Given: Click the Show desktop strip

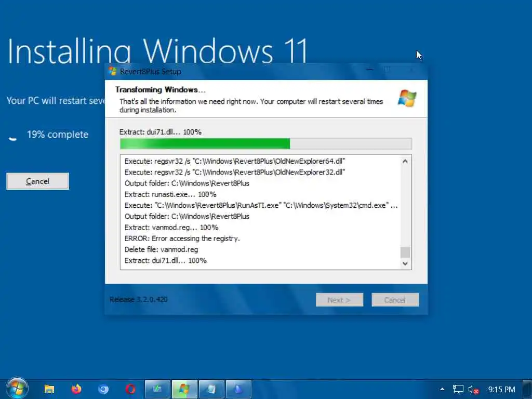Looking at the screenshot, I should [528, 389].
